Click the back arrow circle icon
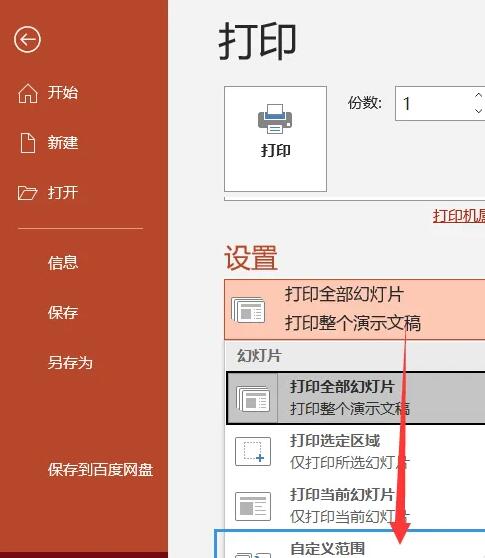 click(x=27, y=40)
